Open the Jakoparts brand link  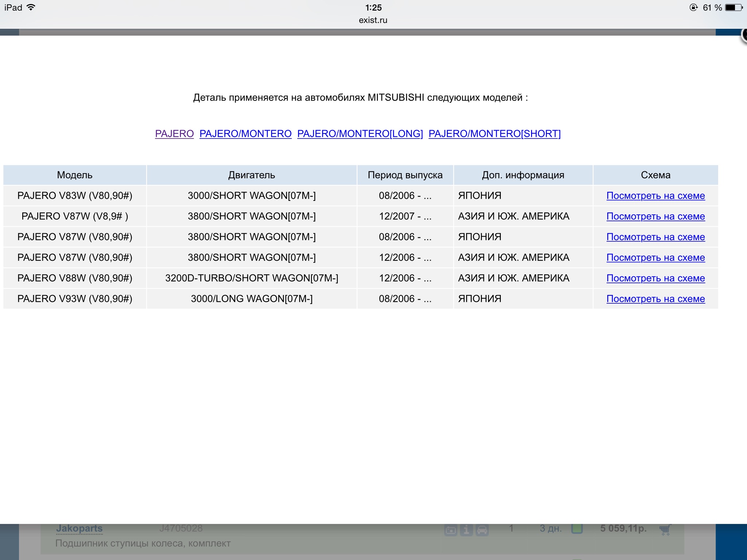point(79,529)
